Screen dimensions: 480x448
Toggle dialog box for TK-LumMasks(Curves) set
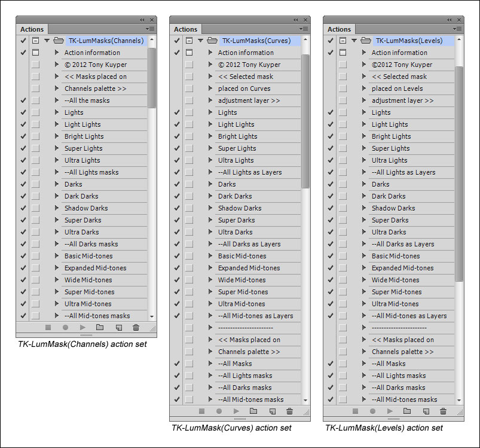pos(189,41)
